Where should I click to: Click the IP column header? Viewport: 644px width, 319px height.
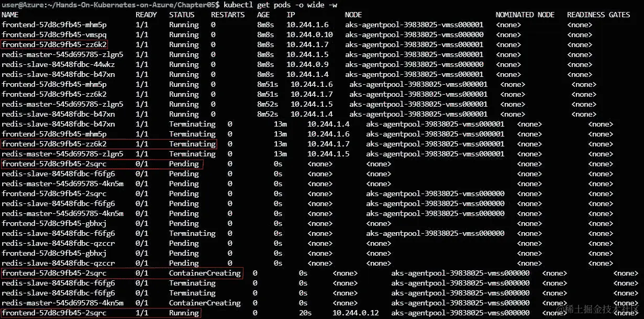[291, 15]
